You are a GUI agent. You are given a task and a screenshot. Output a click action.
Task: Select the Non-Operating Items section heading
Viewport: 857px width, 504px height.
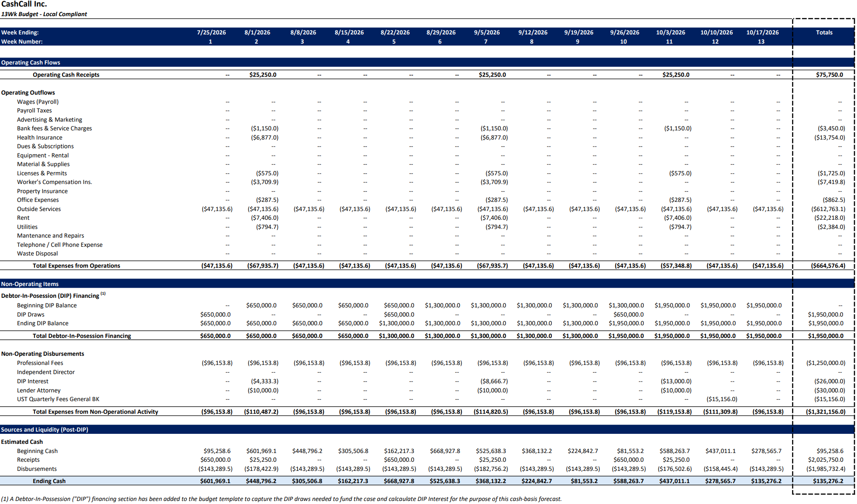tap(30, 284)
